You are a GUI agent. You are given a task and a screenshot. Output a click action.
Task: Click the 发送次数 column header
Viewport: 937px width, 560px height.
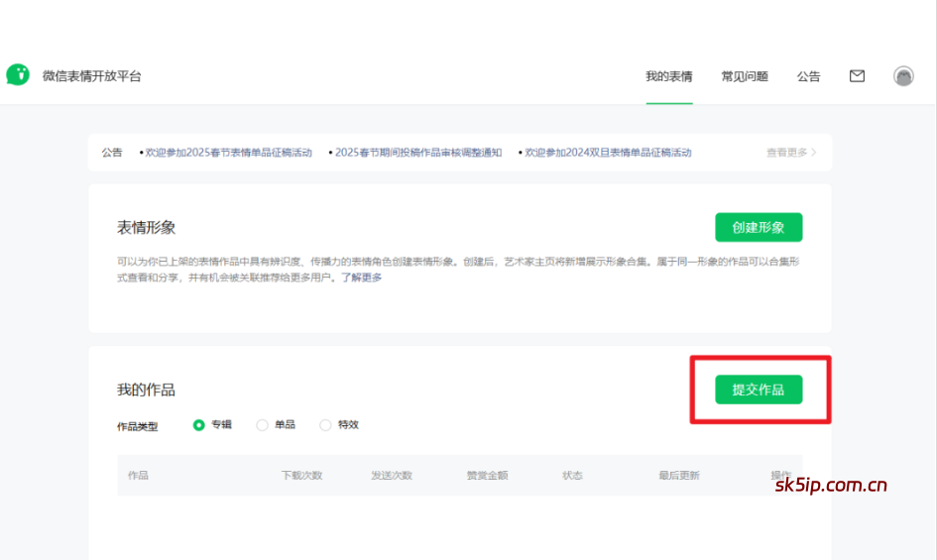tap(392, 475)
